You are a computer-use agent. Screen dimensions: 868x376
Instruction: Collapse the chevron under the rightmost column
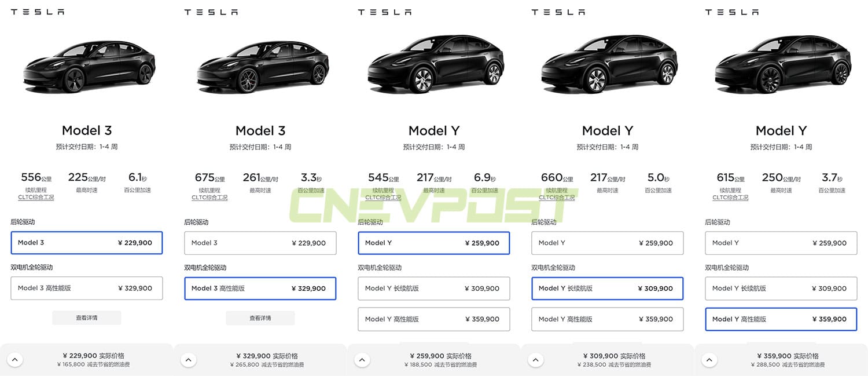(x=709, y=359)
